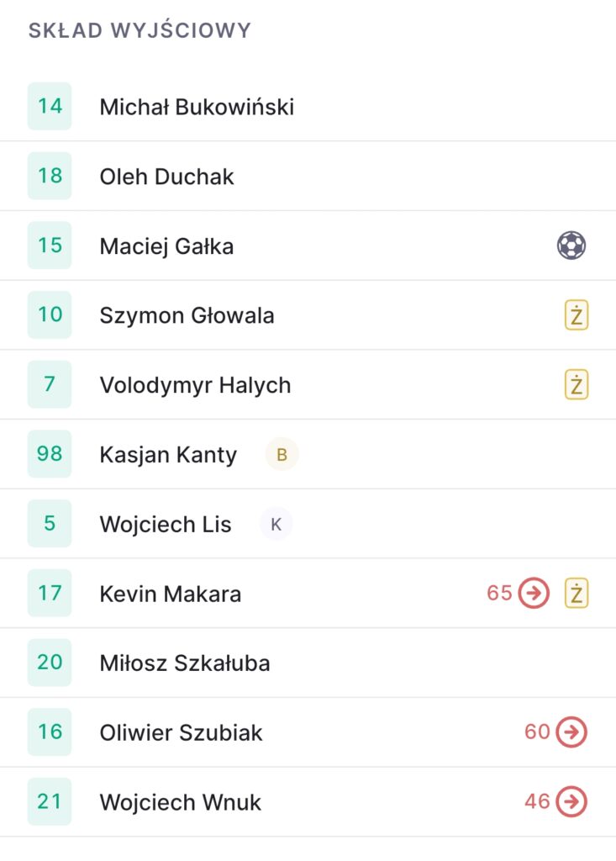Click jersey number 98 badge
The width and height of the screenshot is (616, 861).
(50, 454)
